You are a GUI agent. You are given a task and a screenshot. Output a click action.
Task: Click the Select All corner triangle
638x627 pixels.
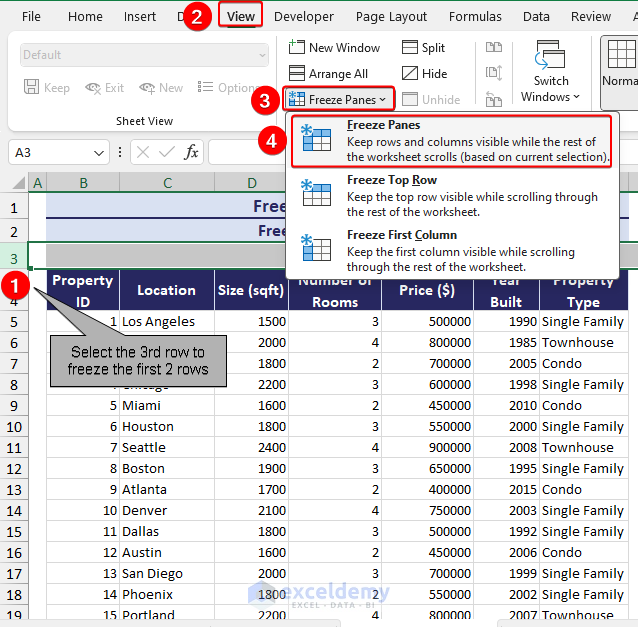coord(19,184)
